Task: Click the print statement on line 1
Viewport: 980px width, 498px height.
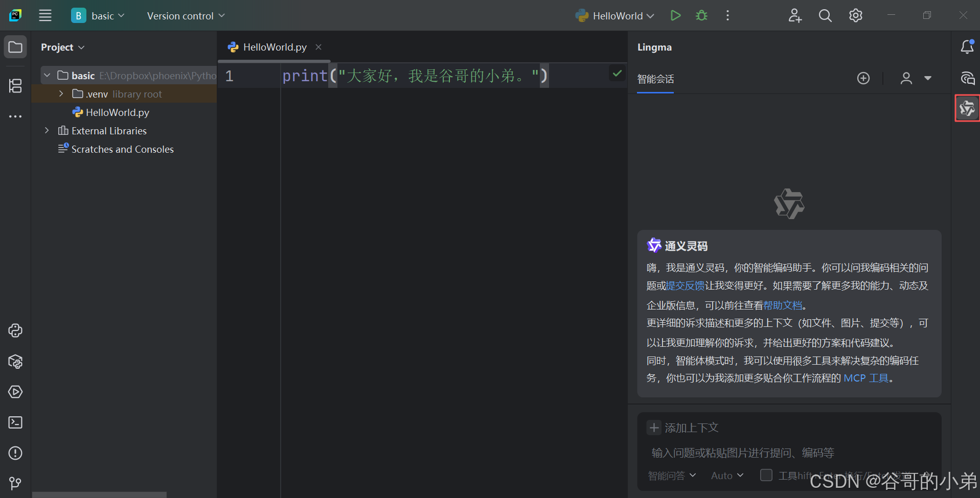Action: [x=415, y=76]
